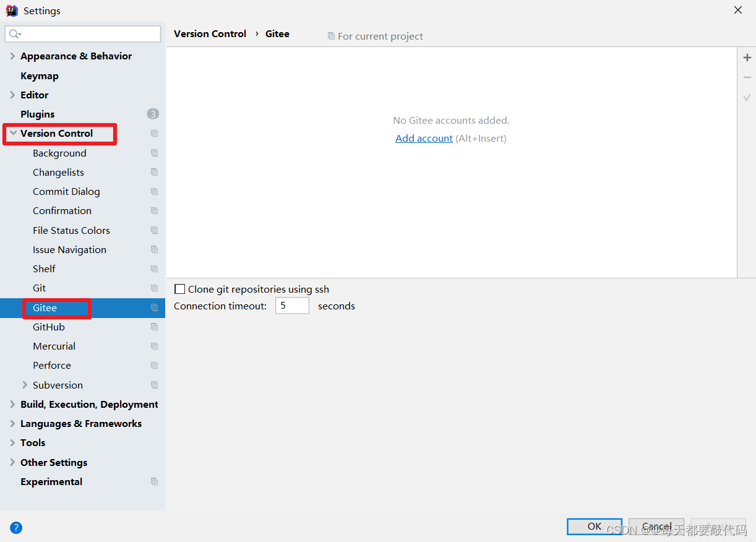756x542 pixels.
Task: Select GitHub under Version Control
Action: coord(49,327)
